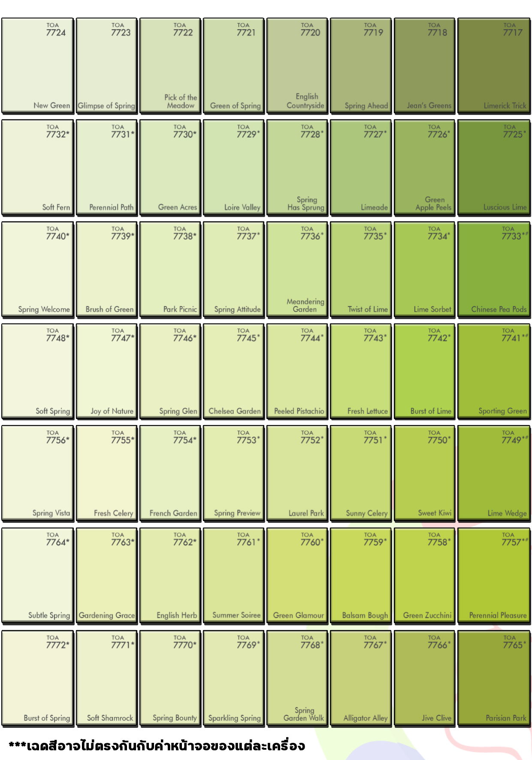Select Burst of Lime 7742 swatch

424,371
